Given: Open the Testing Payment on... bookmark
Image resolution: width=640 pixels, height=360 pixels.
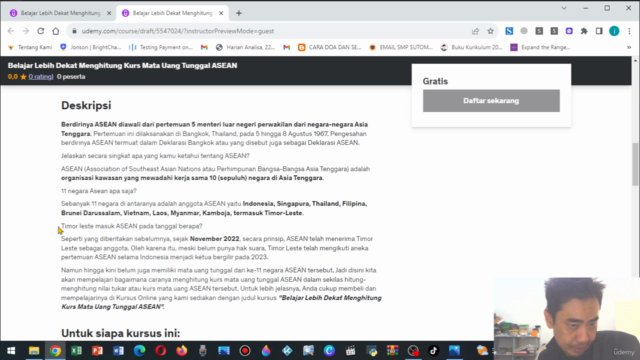Looking at the screenshot, I should [161, 47].
